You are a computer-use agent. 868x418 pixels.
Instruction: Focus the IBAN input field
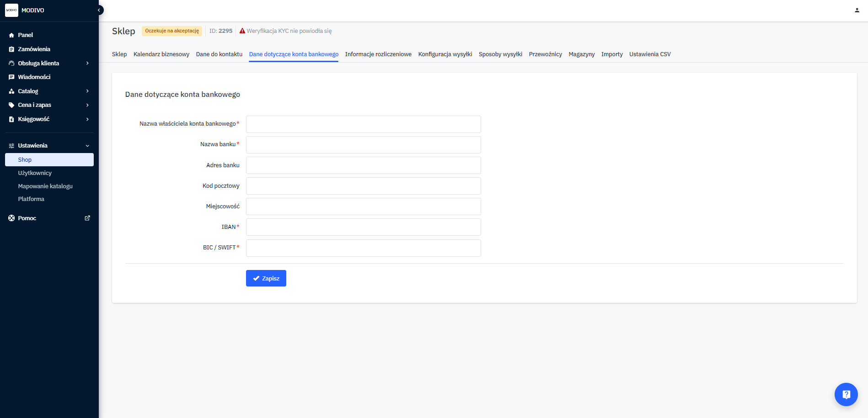pos(363,227)
